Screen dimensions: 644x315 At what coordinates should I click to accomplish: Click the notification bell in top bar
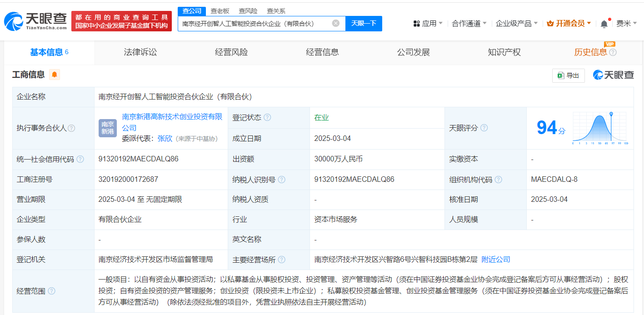pyautogui.click(x=604, y=24)
